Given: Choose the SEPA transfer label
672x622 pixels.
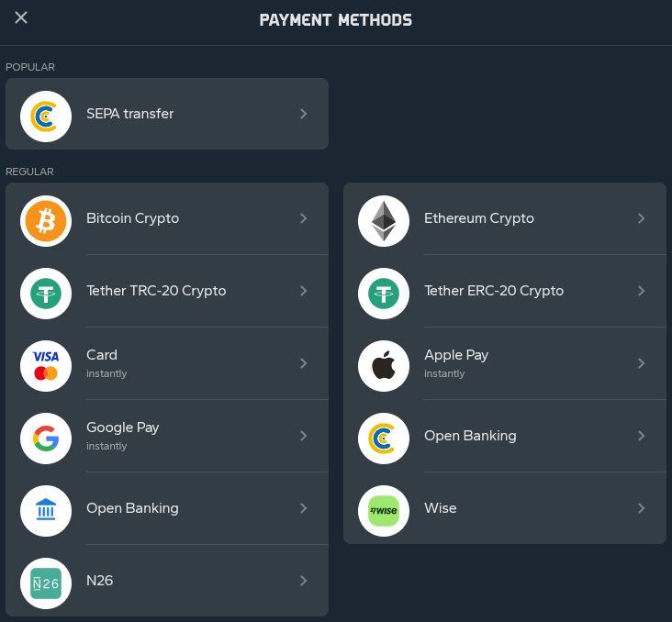Looking at the screenshot, I should (129, 114).
